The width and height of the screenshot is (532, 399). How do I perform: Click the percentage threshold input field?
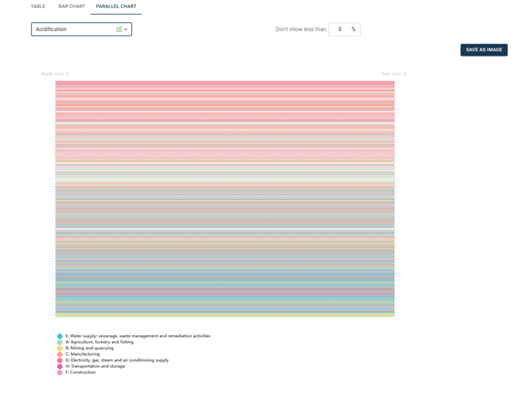340,30
